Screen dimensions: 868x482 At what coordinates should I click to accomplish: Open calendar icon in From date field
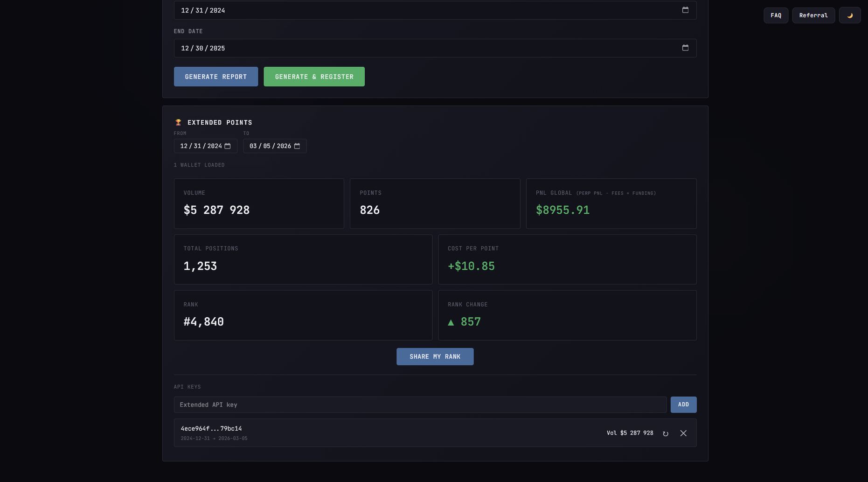[228, 146]
